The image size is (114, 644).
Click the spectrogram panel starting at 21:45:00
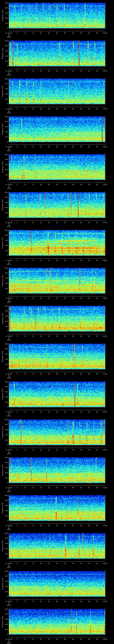tap(57, 546)
